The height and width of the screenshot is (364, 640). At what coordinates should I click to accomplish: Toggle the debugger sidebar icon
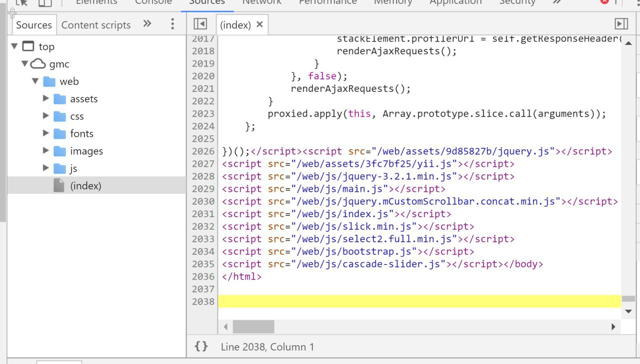(x=621, y=24)
